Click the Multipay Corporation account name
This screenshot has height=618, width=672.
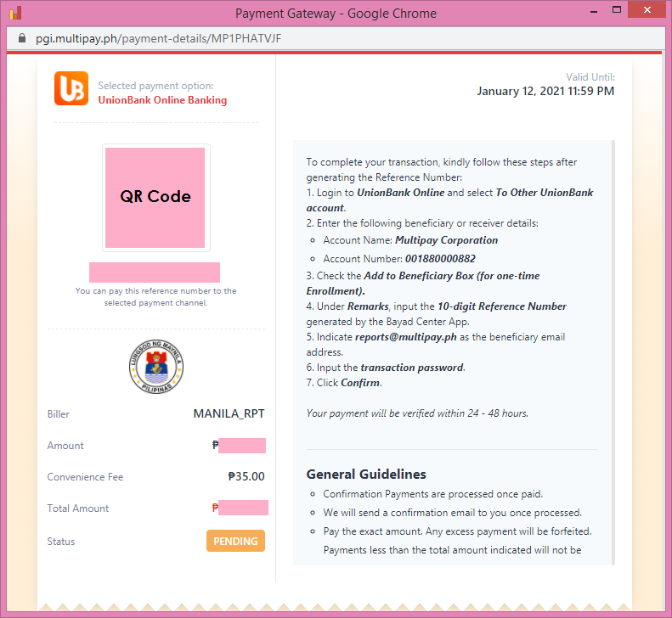446,240
